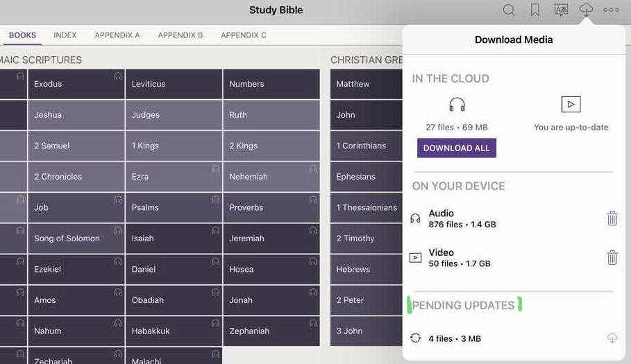The height and width of the screenshot is (364, 631).
Task: Open the book of Jonah
Action: 271,300
